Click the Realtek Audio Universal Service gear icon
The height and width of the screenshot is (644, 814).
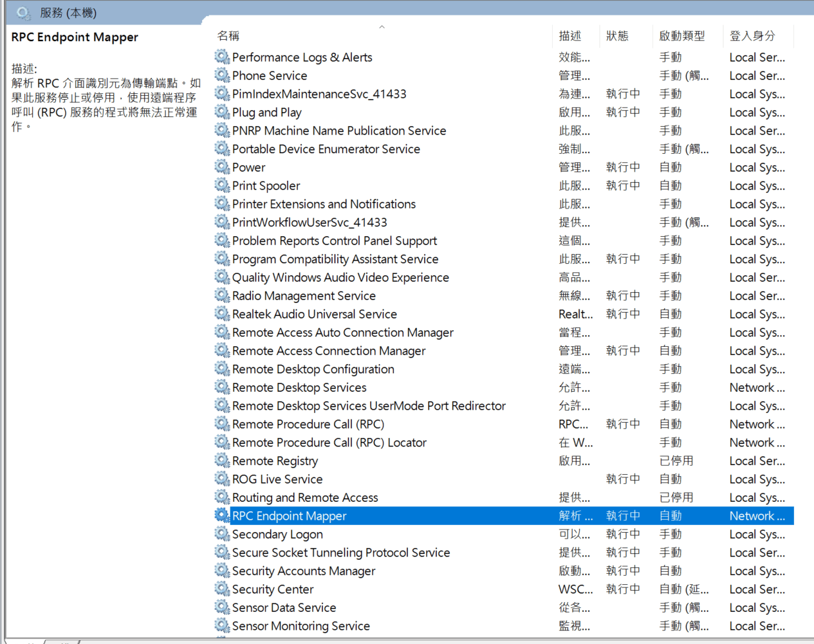click(x=222, y=314)
